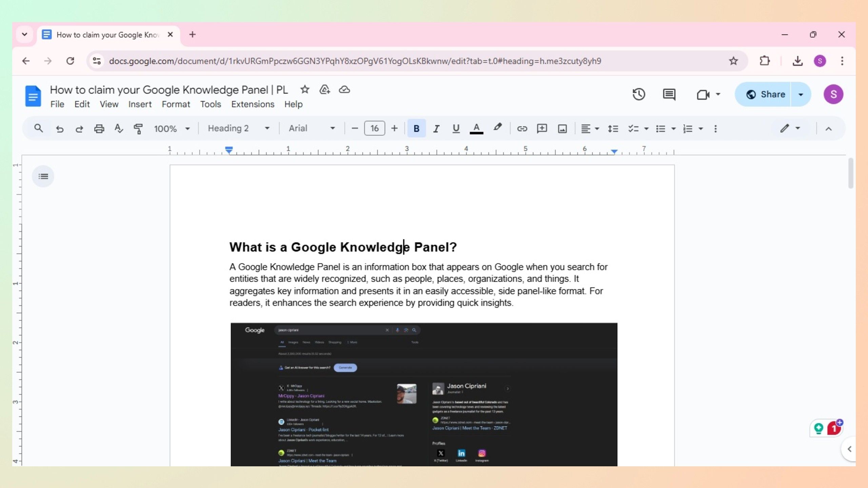The width and height of the screenshot is (868, 488).
Task: Activate the paint format tool
Action: click(x=138, y=129)
